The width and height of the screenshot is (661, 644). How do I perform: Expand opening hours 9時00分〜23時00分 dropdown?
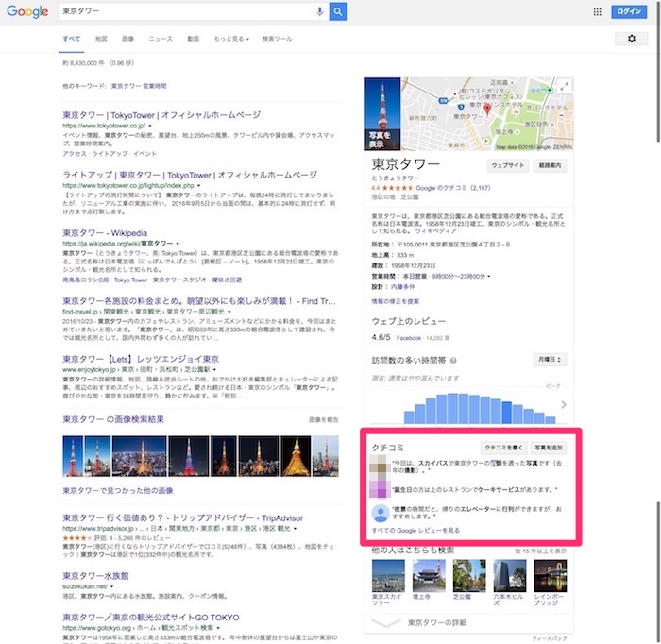click(461, 277)
